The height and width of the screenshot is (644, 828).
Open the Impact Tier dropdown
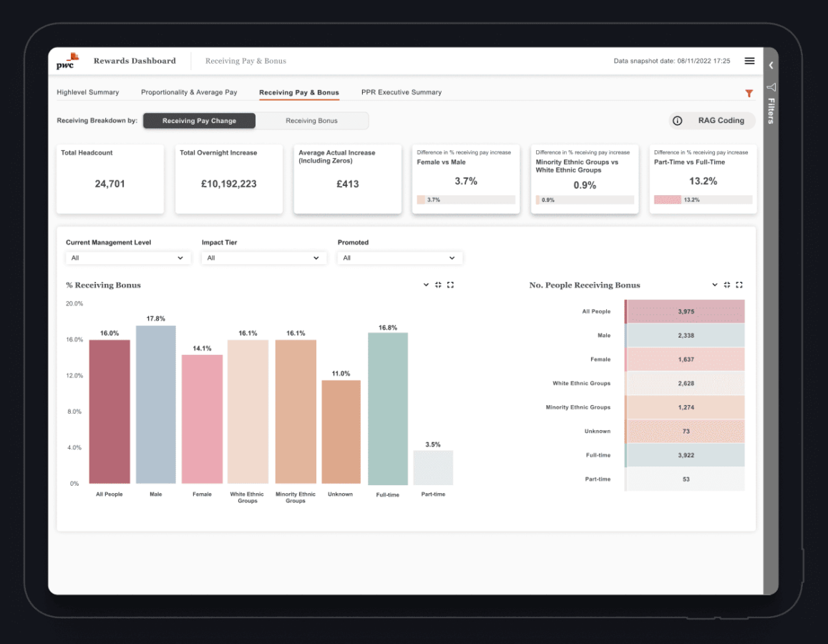point(263,258)
